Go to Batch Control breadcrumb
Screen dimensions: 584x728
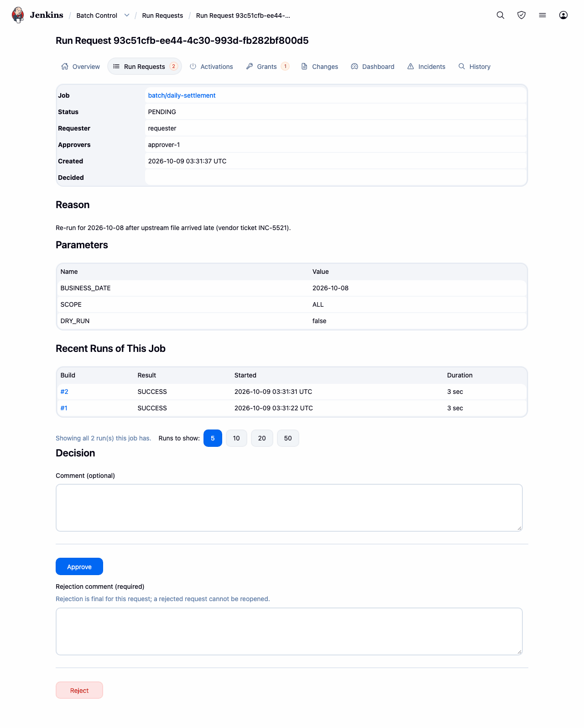[97, 16]
